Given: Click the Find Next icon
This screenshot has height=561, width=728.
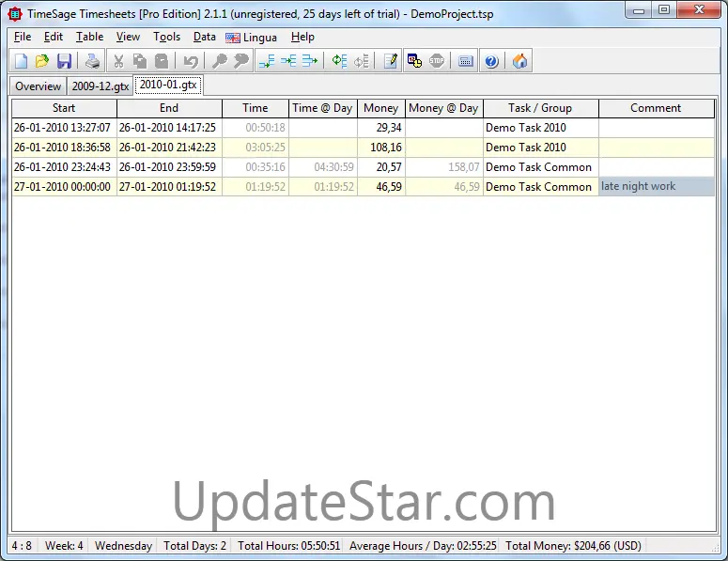Looking at the screenshot, I should pos(241,61).
